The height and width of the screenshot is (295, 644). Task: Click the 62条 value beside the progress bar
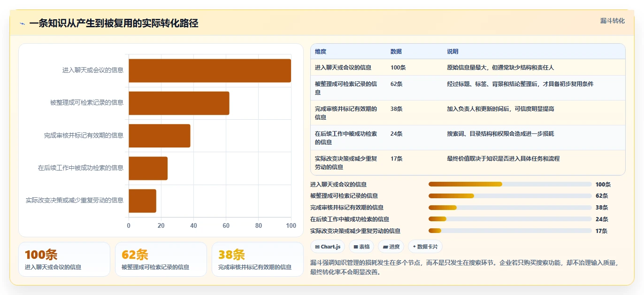602,196
